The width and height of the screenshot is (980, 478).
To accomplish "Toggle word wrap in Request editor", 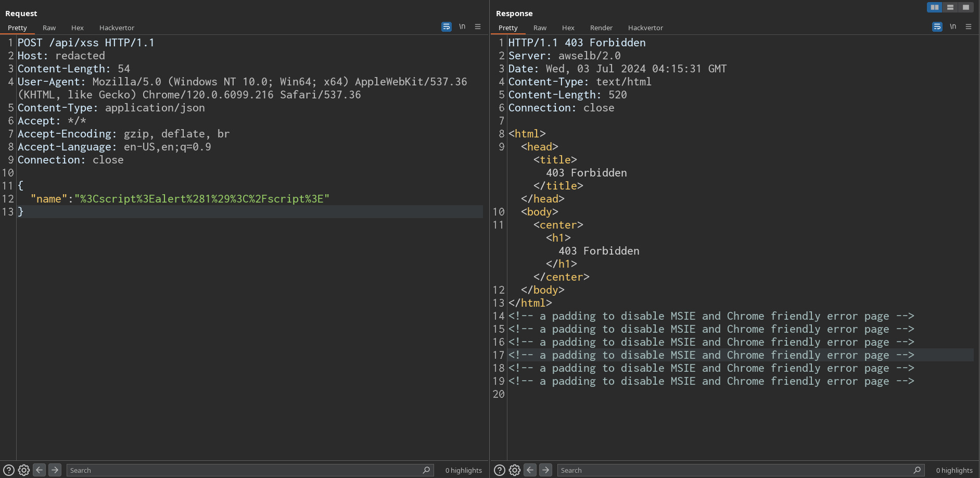I will tap(446, 27).
